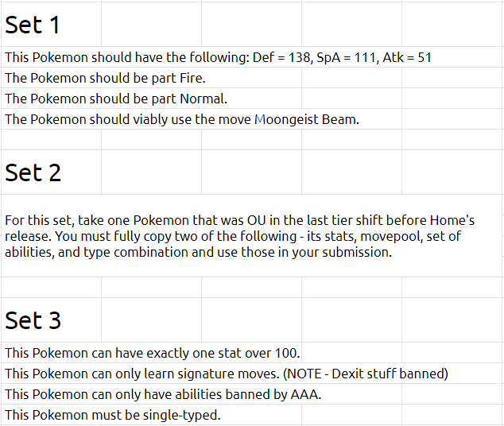Viewport: 504px width, 426px height.
Task: Select the Set 3 heading cell
Action: click(51, 320)
